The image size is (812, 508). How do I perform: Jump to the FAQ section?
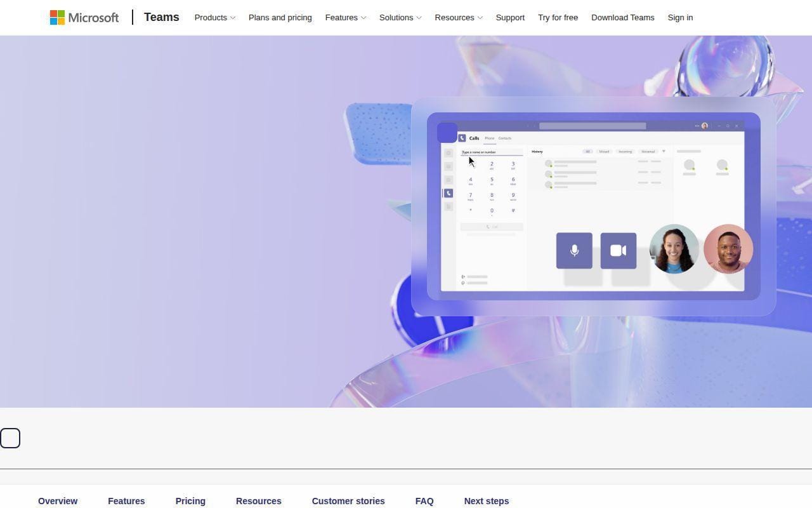point(424,501)
